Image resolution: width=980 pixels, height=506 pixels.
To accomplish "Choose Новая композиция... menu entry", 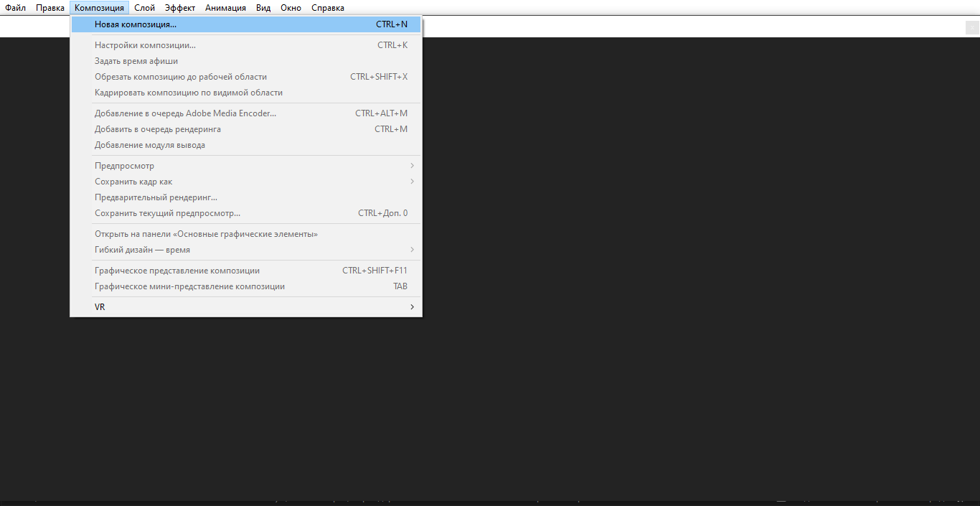I will [246, 24].
